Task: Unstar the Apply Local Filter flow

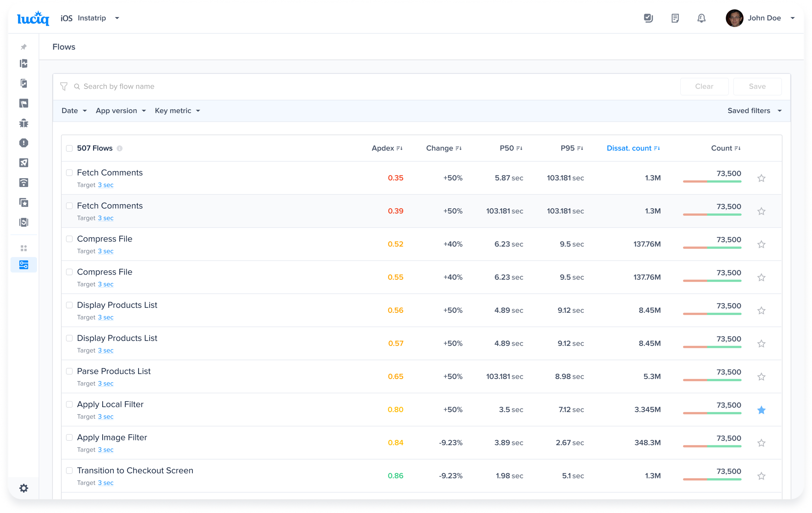Action: (761, 410)
